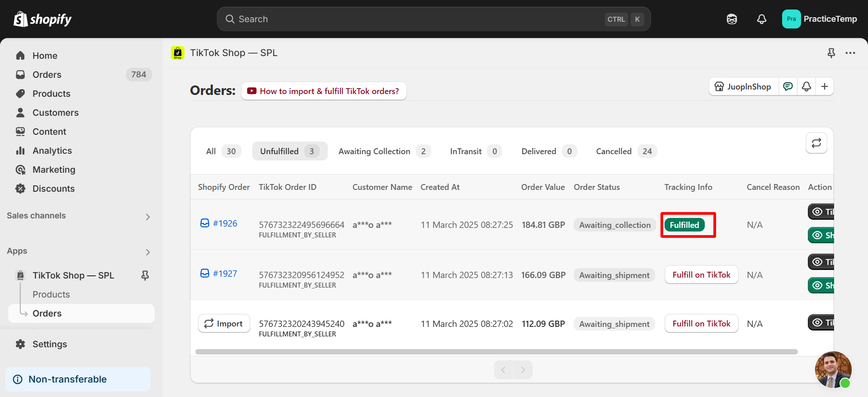Click Awaiting_collection status badge
The image size is (868, 397).
coord(615,225)
